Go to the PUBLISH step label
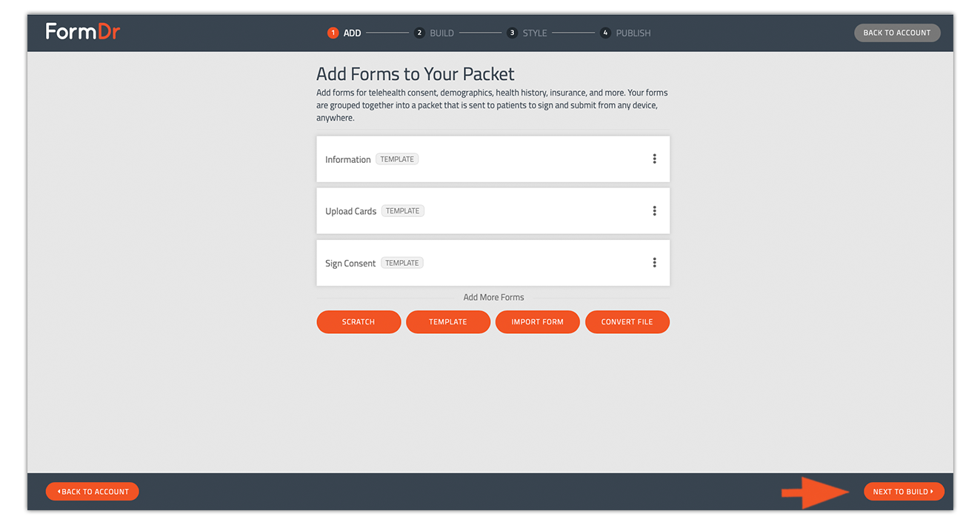 point(633,33)
